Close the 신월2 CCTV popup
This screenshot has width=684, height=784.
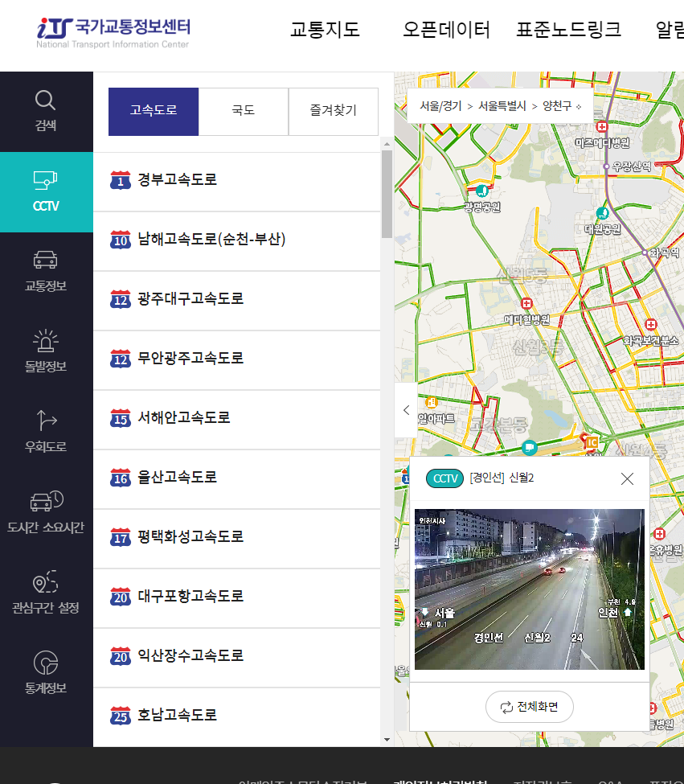coord(627,479)
